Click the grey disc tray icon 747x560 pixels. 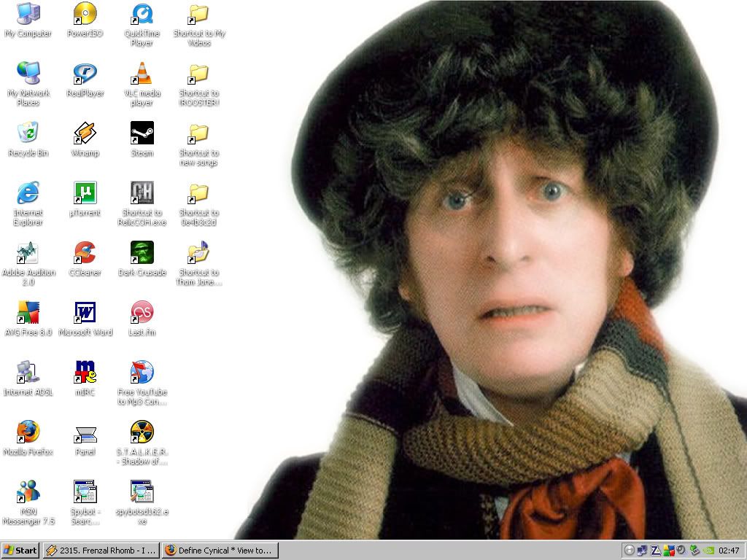click(x=630, y=551)
